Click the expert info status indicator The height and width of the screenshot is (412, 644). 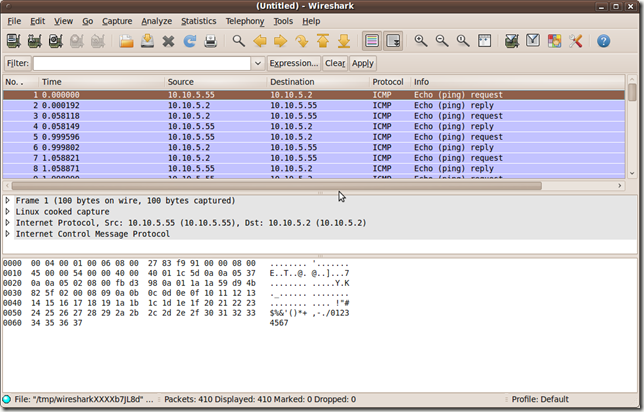point(7,399)
